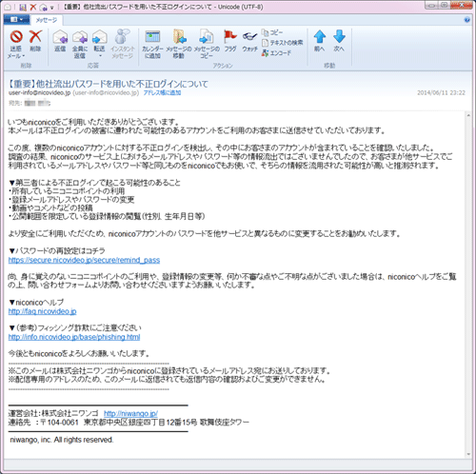Expand the 転送 forward dropdown arrow
Viewport: 476px width, 474px height.
pos(100,56)
